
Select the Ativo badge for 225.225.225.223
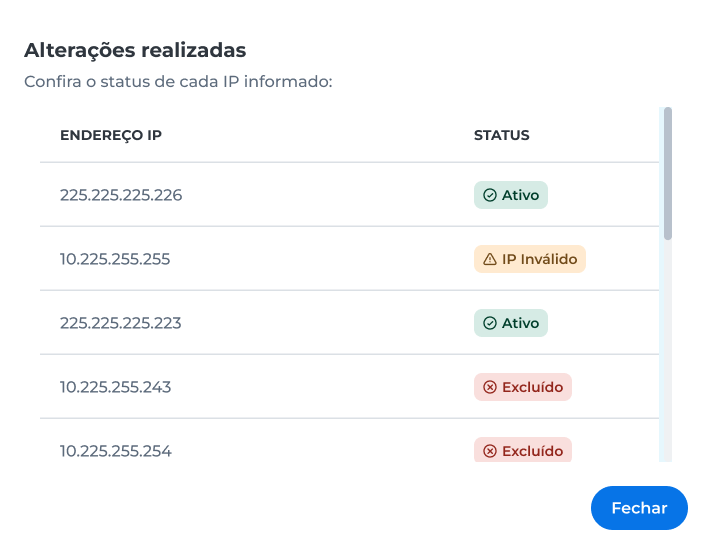pyautogui.click(x=511, y=323)
